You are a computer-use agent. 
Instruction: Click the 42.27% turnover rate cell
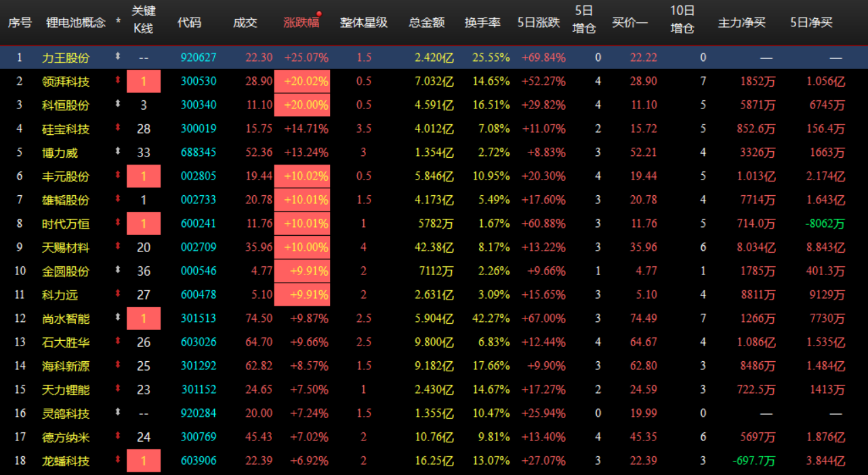tap(491, 318)
